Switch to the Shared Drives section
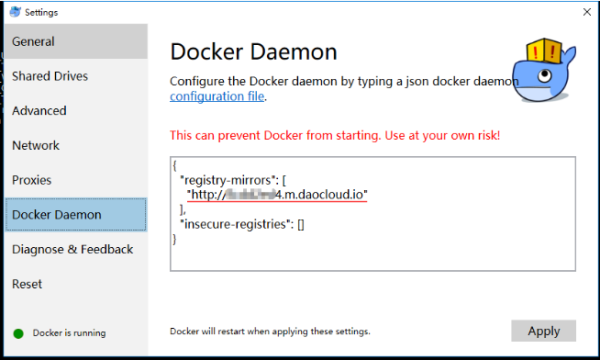This screenshot has height=360, width=600. tap(76, 76)
